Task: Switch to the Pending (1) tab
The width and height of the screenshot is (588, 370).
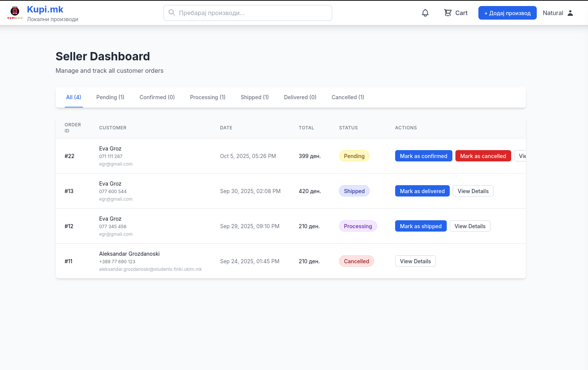Action: [110, 97]
